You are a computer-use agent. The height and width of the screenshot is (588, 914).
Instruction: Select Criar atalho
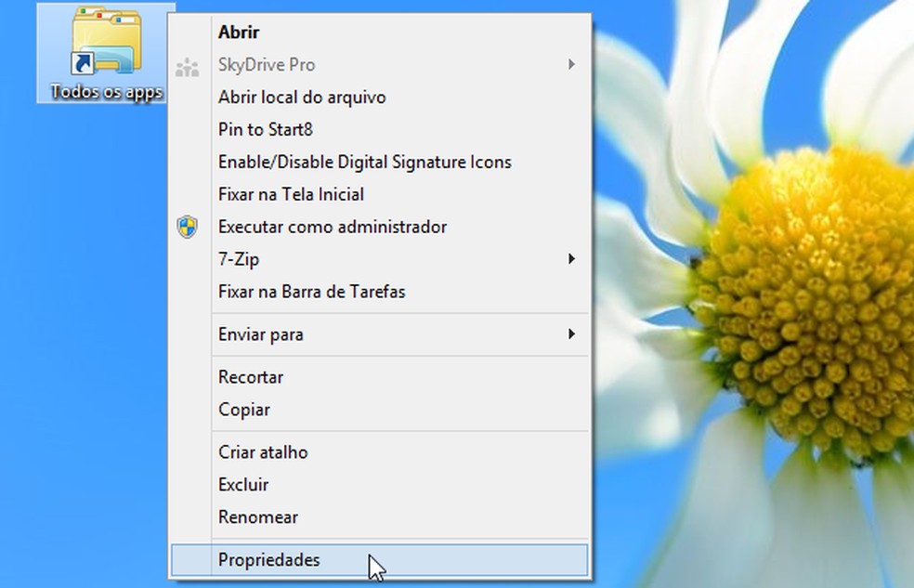(x=380, y=452)
